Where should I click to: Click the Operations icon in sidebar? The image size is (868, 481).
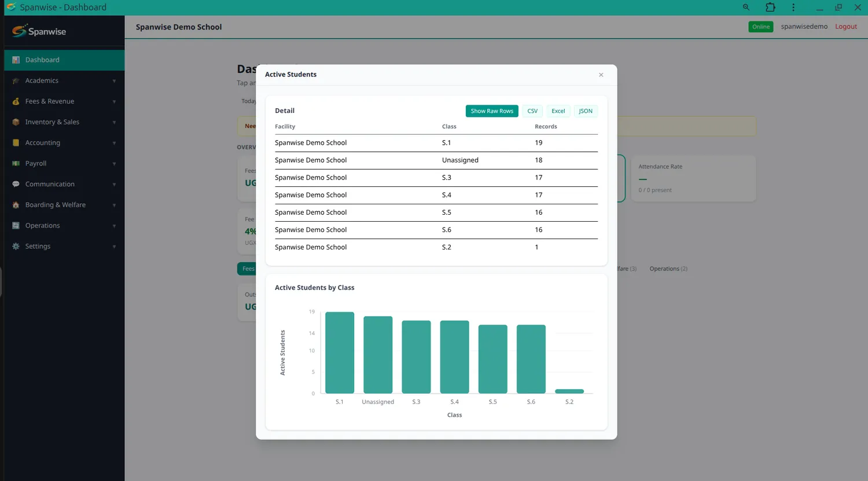click(x=16, y=226)
